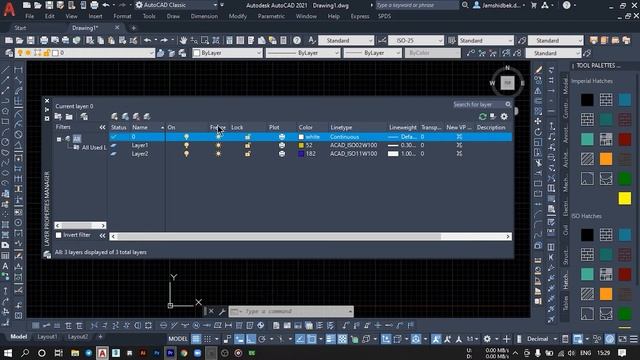Click the Linetype column header

341,127
